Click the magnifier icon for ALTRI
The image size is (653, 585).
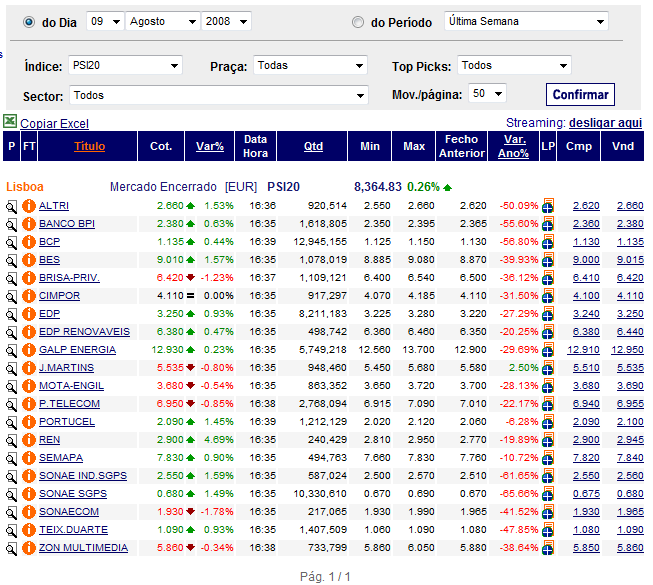(x=11, y=206)
